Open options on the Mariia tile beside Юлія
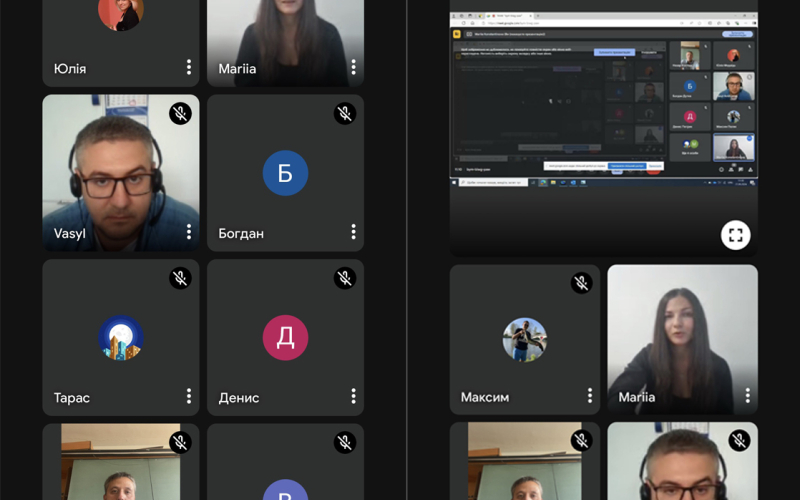 (x=353, y=67)
